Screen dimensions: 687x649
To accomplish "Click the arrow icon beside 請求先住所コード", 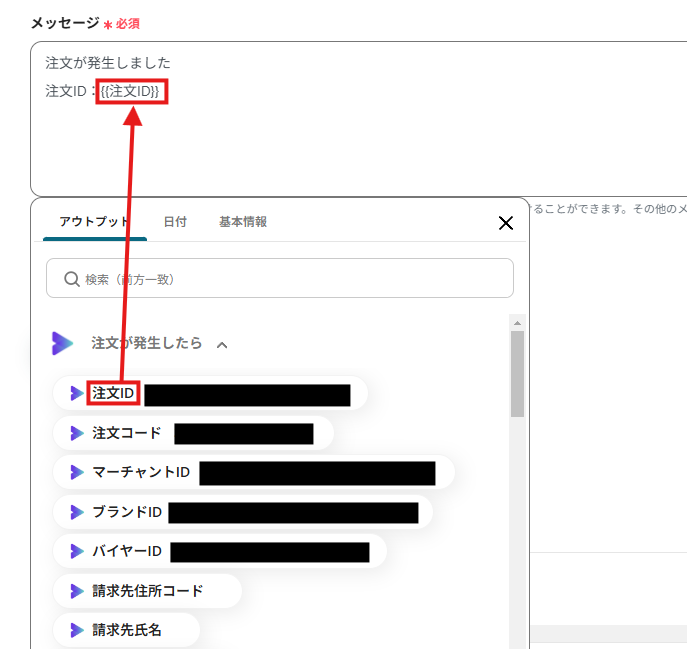I will tap(77, 591).
